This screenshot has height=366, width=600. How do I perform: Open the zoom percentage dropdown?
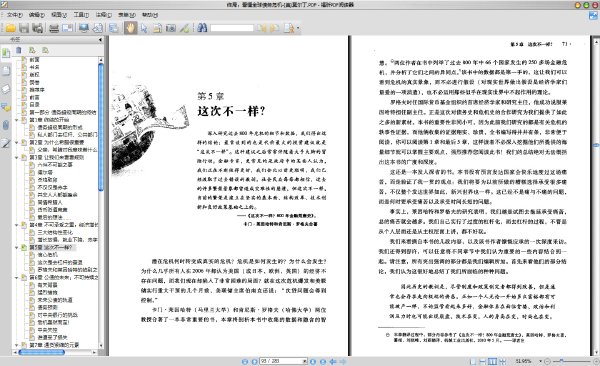tap(540, 361)
